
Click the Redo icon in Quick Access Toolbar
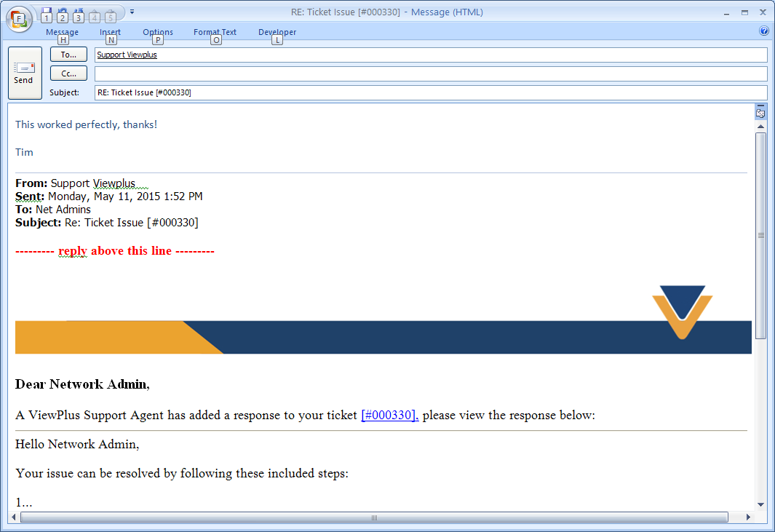point(79,13)
